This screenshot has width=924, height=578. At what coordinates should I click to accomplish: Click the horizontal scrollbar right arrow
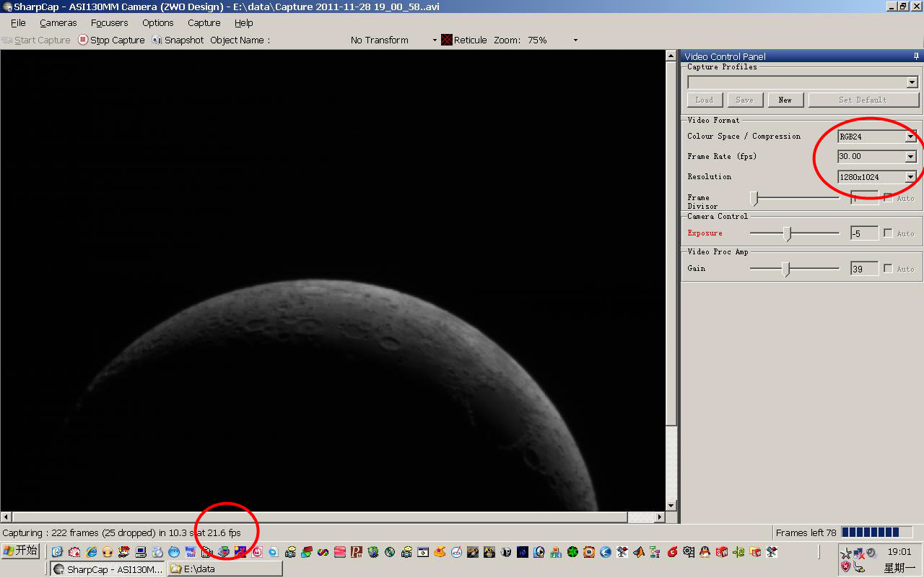click(659, 517)
